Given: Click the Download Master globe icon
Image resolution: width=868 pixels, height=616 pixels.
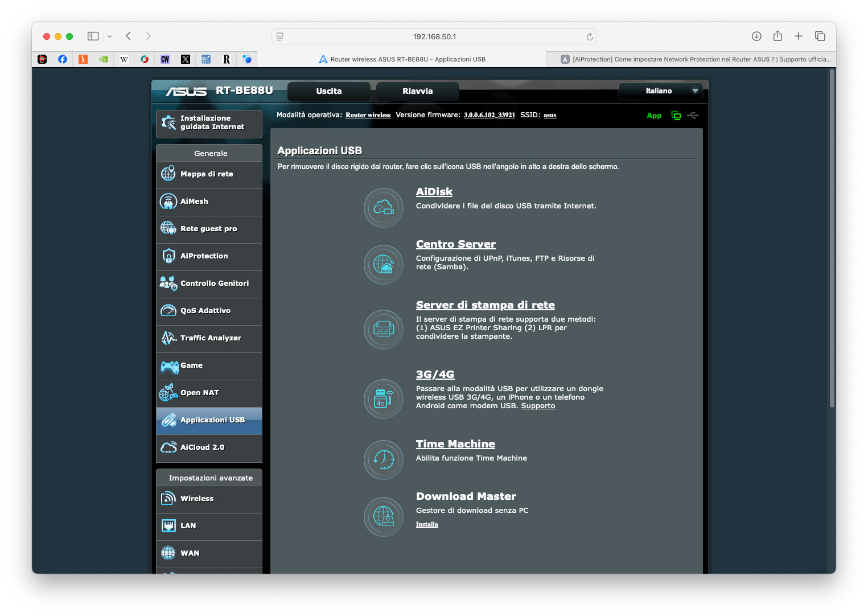Looking at the screenshot, I should [384, 517].
